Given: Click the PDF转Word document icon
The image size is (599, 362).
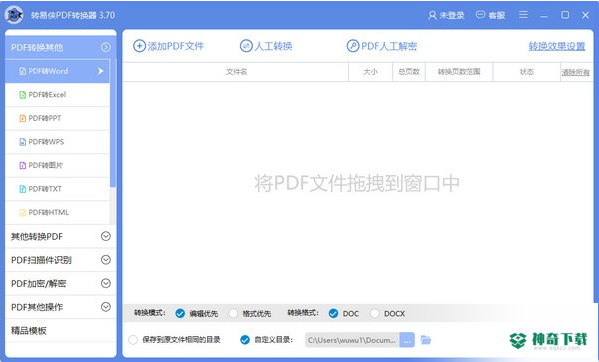Looking at the screenshot, I should click(23, 71).
